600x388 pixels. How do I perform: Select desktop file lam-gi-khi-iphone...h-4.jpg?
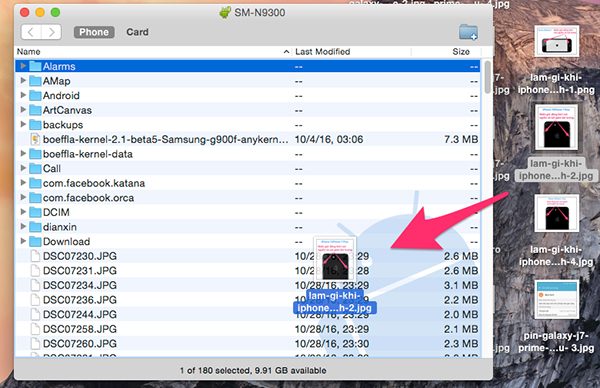(x=556, y=230)
